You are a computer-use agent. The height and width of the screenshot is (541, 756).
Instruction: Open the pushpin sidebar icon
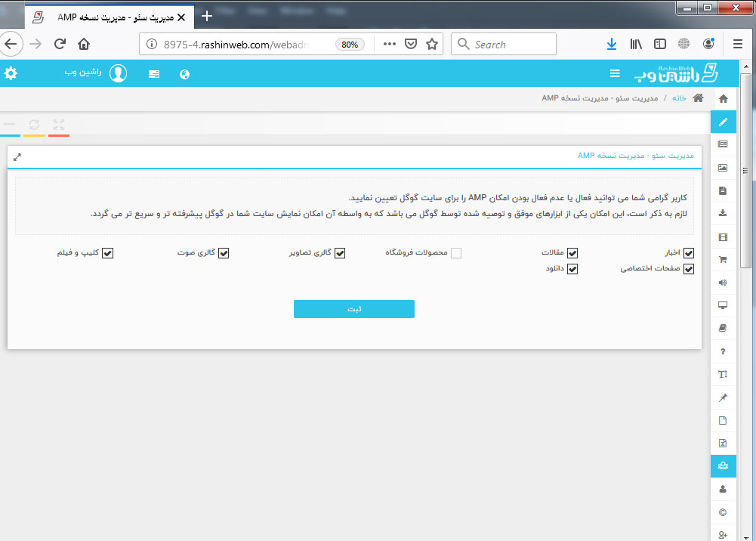click(723, 397)
